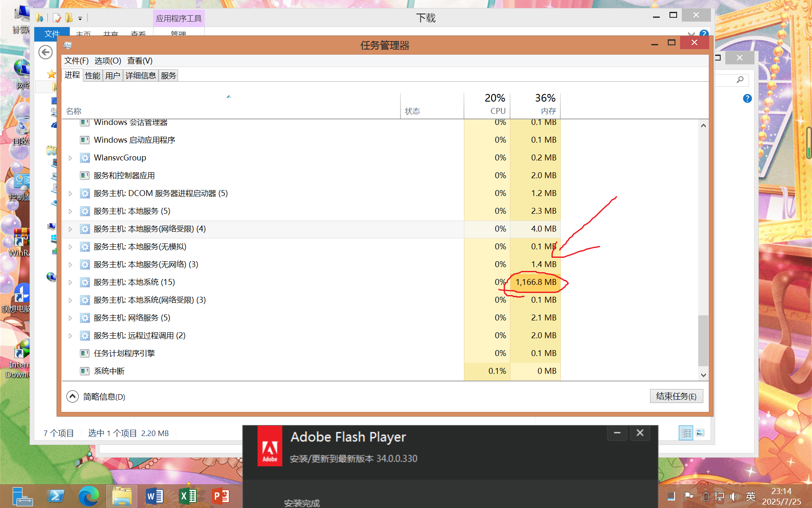
Task: Expand the 服务主机: 本地系统 process group
Action: click(x=70, y=282)
